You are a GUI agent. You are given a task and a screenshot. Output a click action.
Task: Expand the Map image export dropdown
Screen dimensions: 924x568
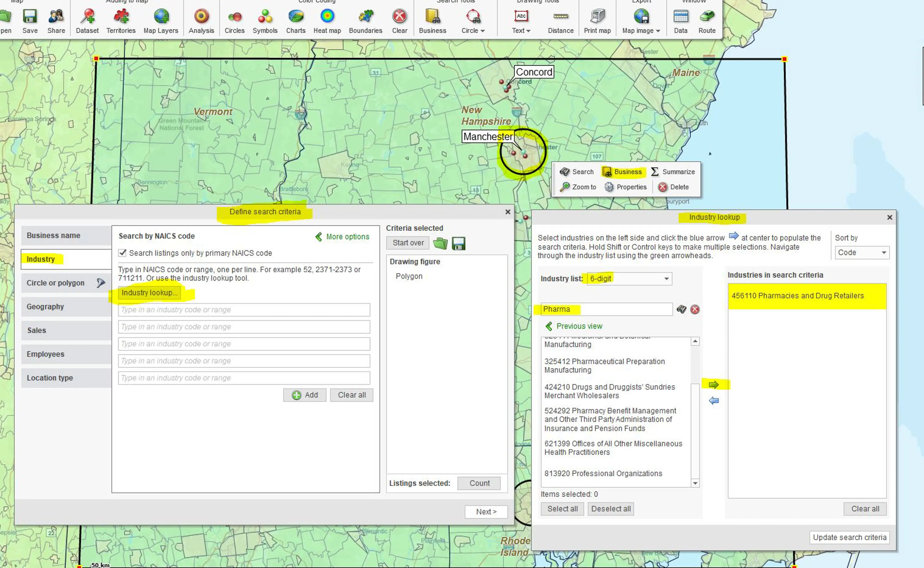[x=658, y=31]
